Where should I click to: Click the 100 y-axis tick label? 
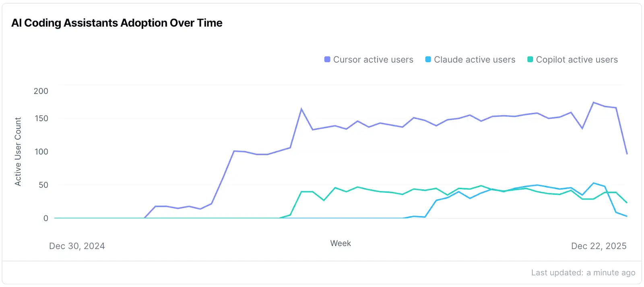(41, 152)
